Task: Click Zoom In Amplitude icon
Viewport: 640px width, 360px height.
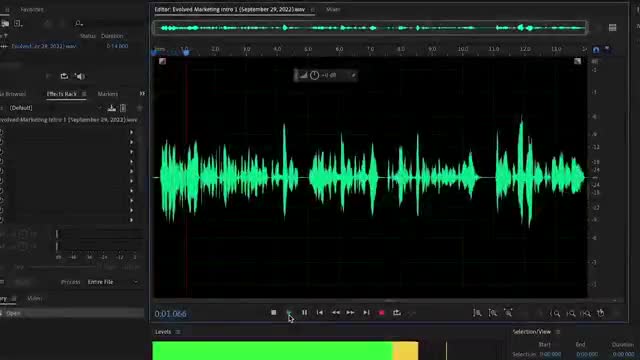Action: pos(477,313)
